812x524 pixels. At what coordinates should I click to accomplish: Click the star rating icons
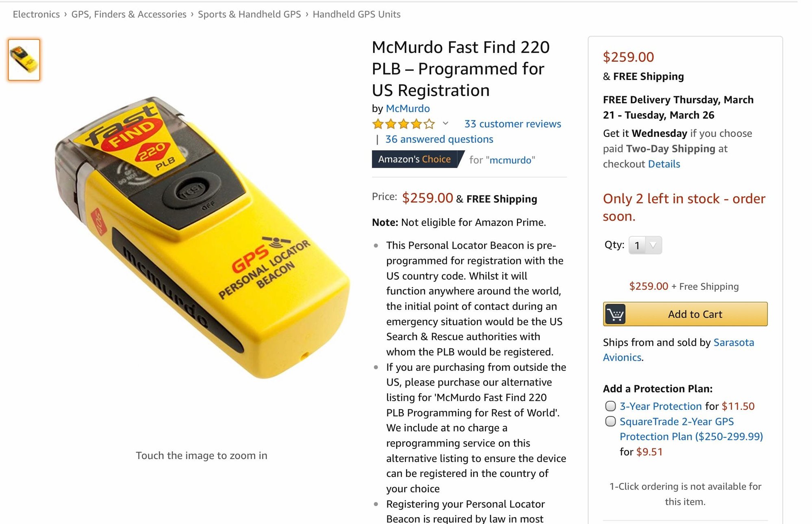403,124
